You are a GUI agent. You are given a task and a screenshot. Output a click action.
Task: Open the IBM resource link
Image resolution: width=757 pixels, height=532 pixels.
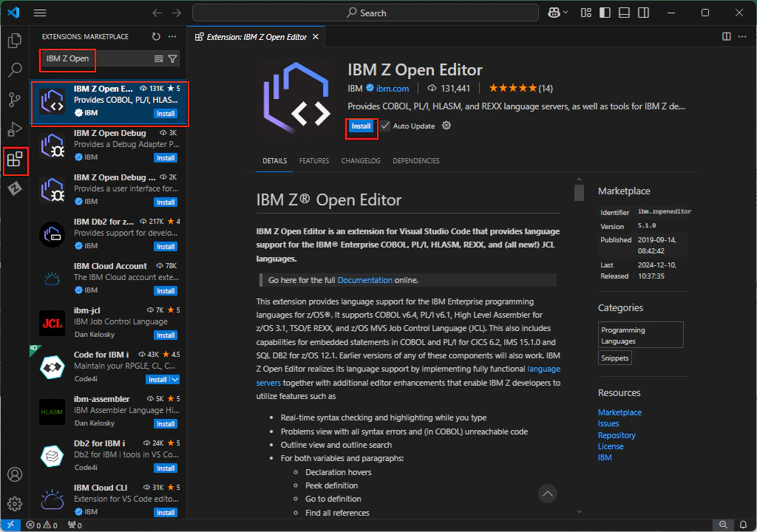pos(605,457)
